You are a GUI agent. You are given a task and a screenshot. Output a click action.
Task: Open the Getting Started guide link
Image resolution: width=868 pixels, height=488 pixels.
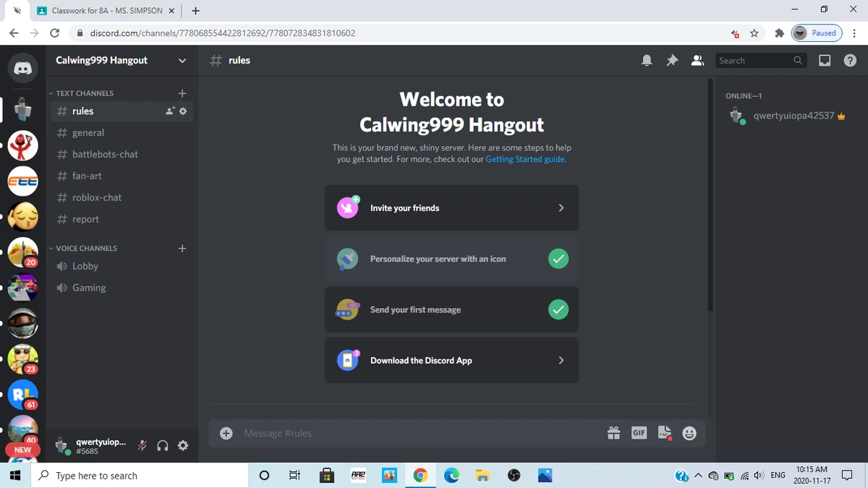(x=524, y=159)
